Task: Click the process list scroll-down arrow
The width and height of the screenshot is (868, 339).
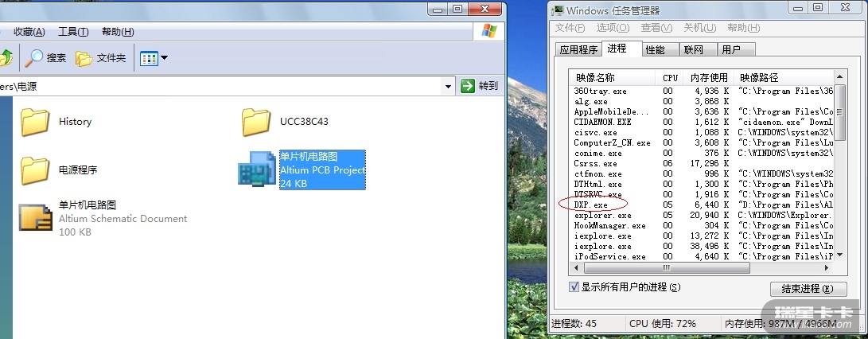Action: click(x=840, y=255)
